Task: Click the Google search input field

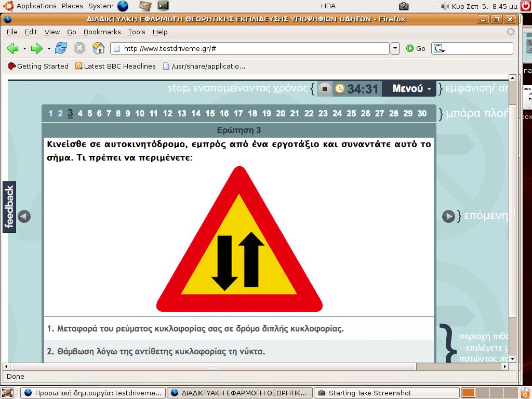Action: click(478, 48)
